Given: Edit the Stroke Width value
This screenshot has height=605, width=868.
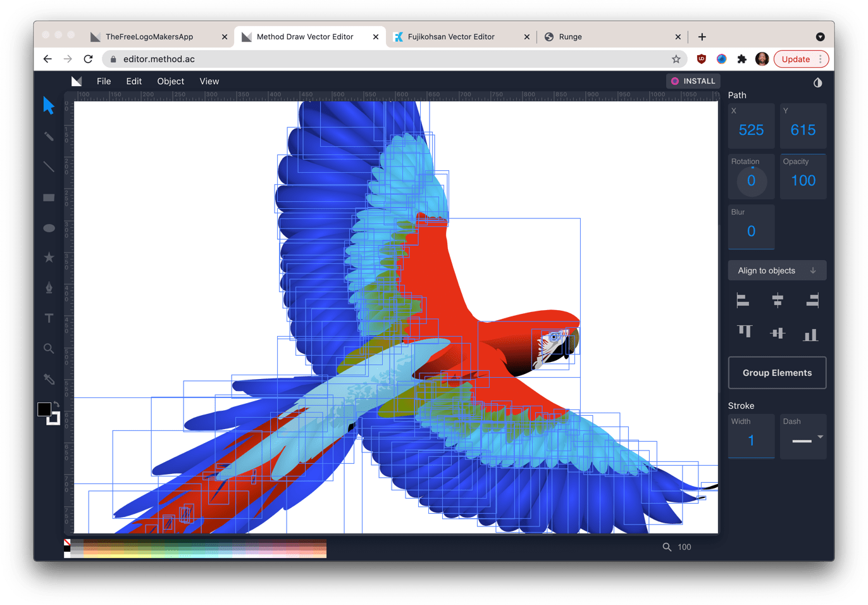Looking at the screenshot, I should (751, 440).
